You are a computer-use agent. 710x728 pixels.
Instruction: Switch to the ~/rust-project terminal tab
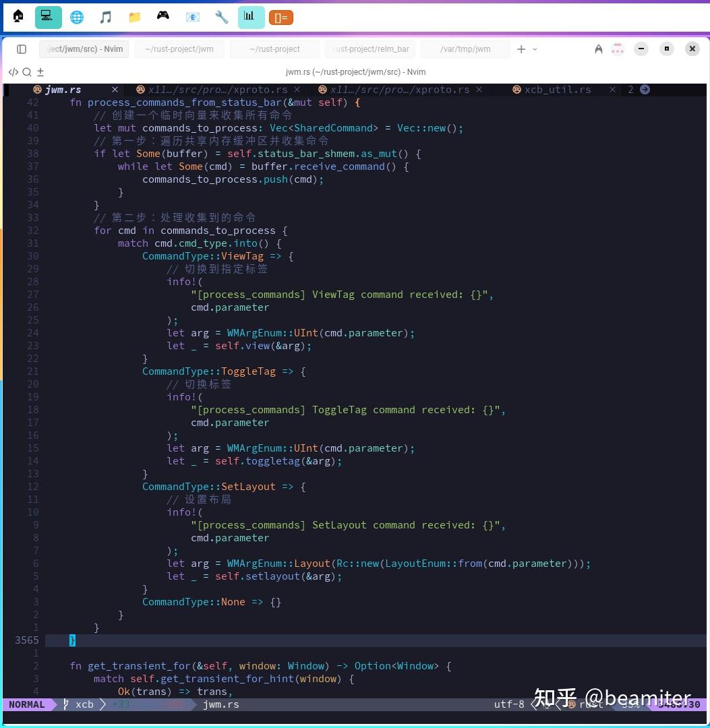click(x=275, y=49)
